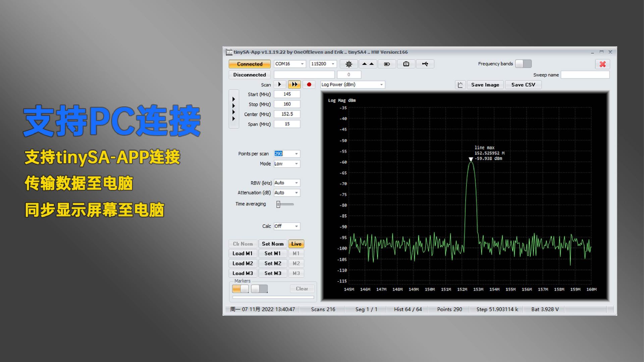Click the USB connection icon

pos(425,64)
